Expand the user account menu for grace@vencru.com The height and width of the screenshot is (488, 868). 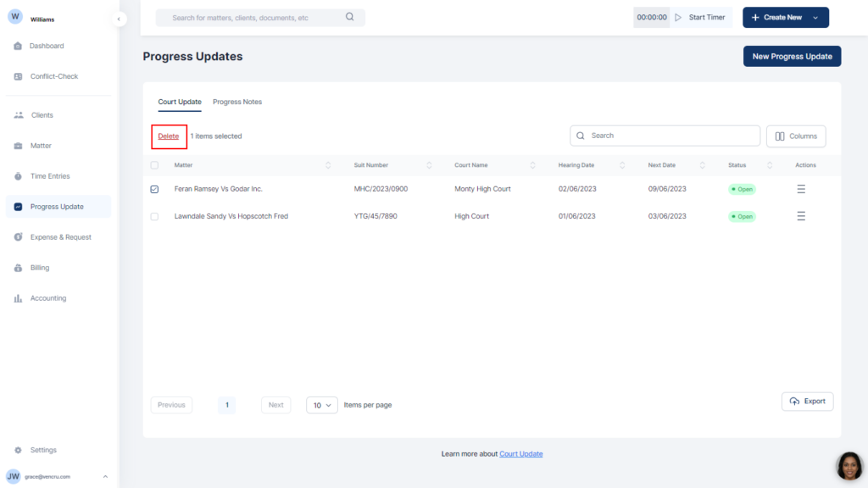click(x=105, y=476)
